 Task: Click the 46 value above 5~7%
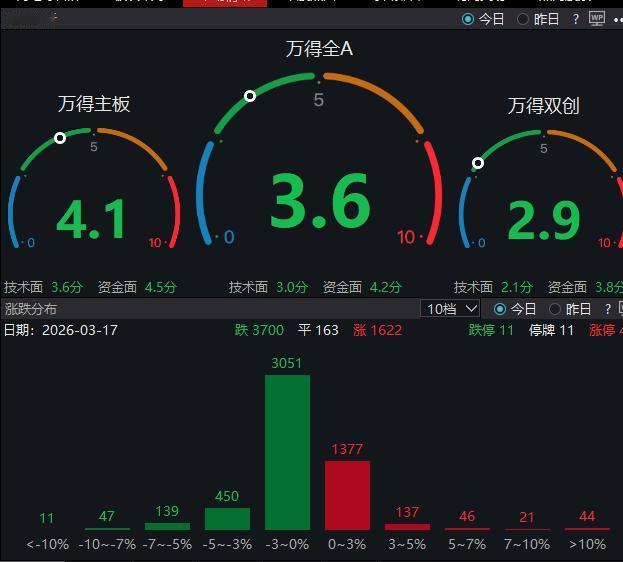pos(467,516)
